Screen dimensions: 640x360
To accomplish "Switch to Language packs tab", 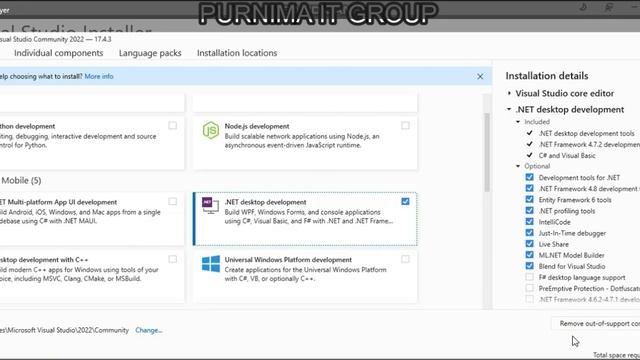I will 150,53.
